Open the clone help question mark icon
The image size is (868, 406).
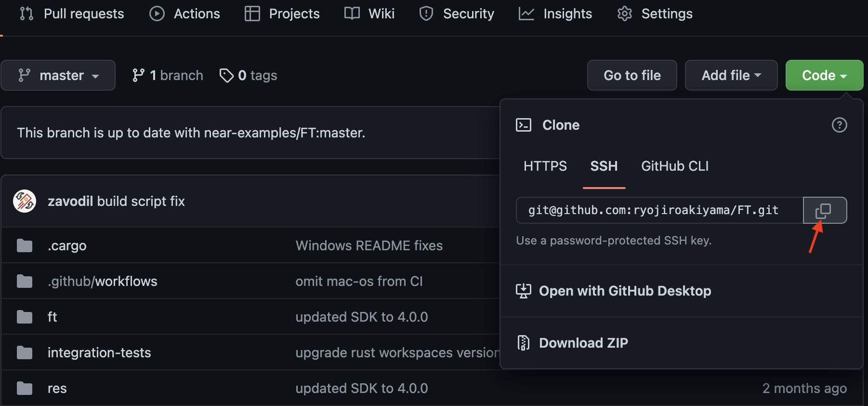[x=839, y=125]
